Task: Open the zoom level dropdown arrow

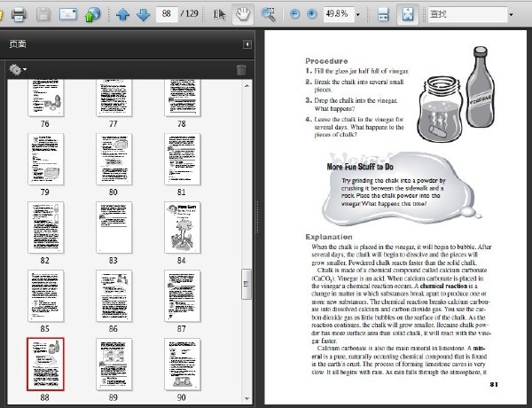Action: 358,14
